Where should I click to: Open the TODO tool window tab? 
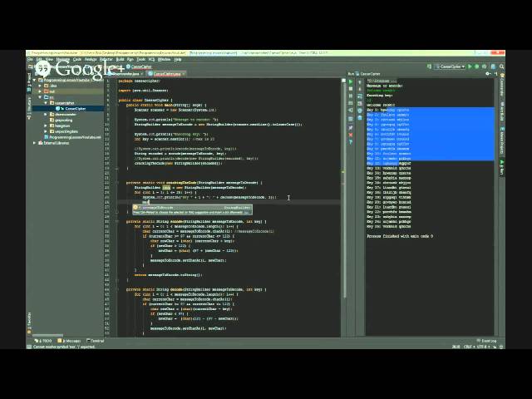43,341
